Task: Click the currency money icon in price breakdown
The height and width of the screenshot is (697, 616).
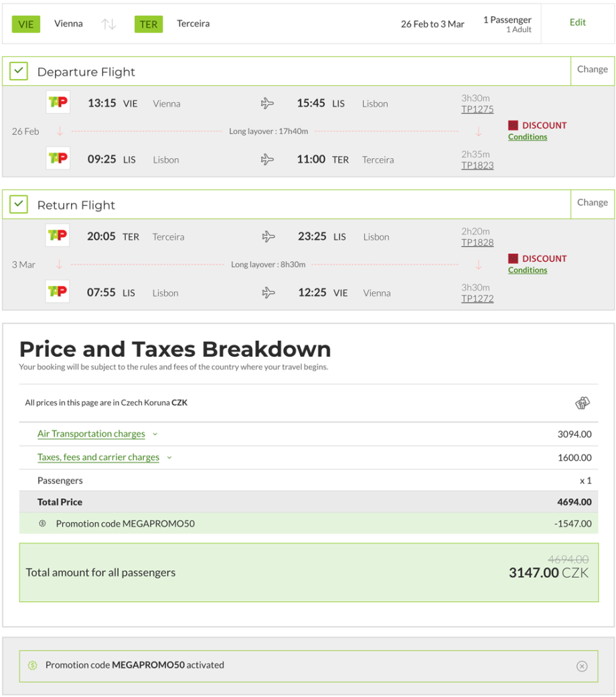Action: click(x=582, y=403)
